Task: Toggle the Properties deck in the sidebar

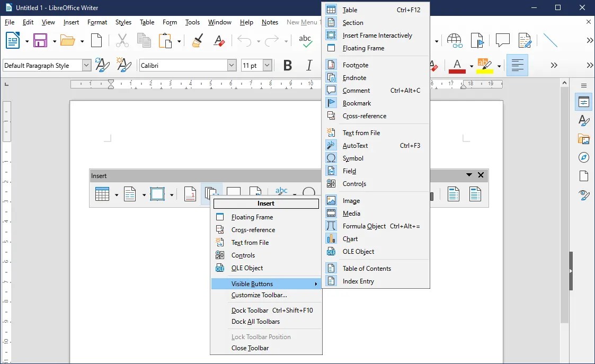Action: pos(583,102)
